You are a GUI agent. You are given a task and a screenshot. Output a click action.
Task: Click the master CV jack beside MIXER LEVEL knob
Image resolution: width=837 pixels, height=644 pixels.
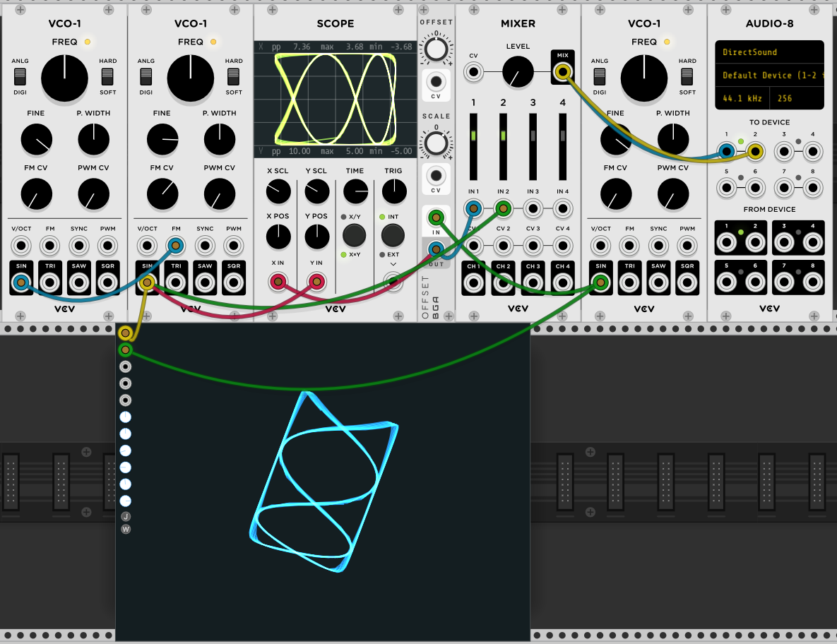pos(473,71)
